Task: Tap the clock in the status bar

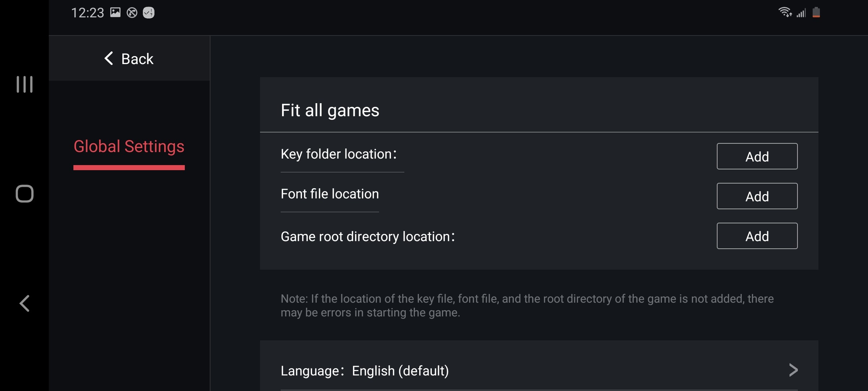Action: tap(87, 13)
